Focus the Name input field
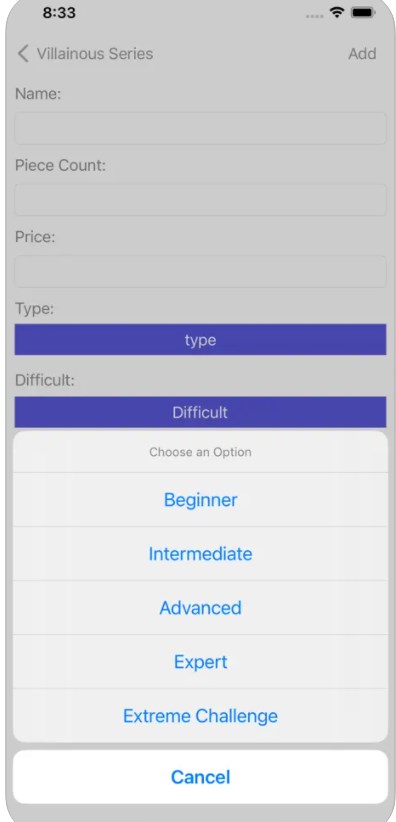This screenshot has width=396, height=822. 200,128
